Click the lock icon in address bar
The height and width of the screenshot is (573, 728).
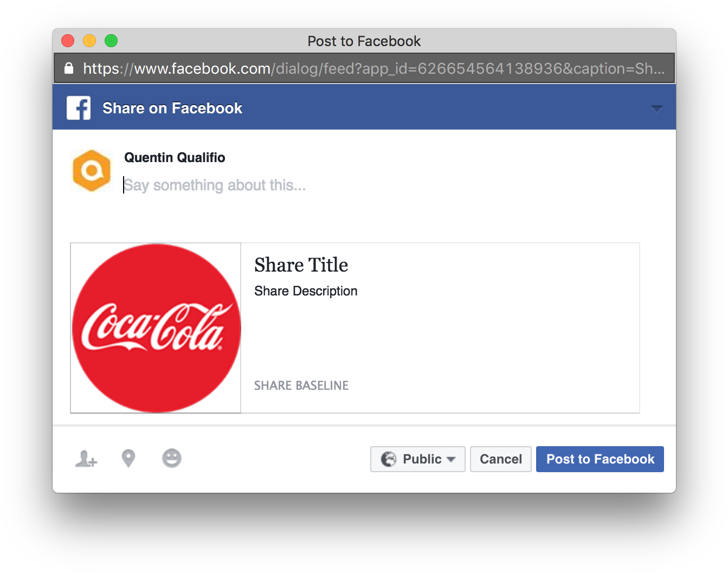click(x=69, y=68)
